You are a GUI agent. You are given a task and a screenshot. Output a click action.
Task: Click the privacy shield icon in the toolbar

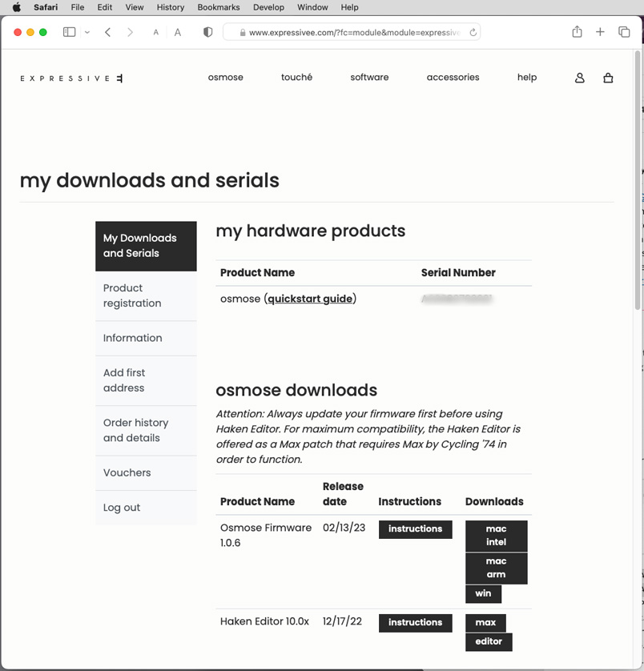click(207, 31)
